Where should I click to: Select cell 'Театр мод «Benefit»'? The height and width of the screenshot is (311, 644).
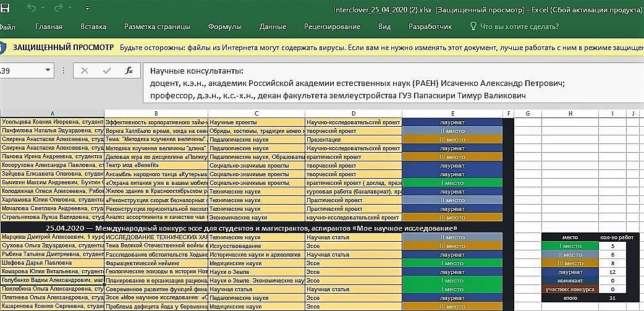(x=156, y=165)
